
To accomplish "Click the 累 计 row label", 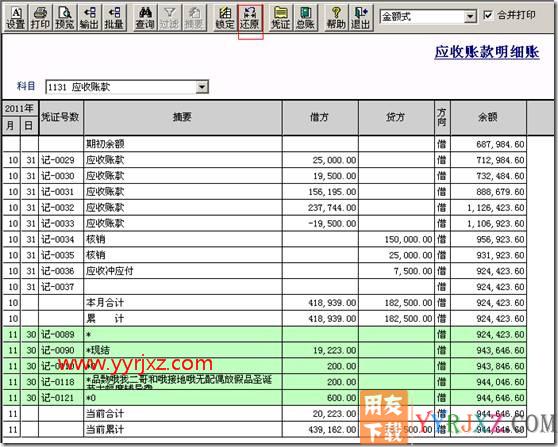I will point(105,319).
